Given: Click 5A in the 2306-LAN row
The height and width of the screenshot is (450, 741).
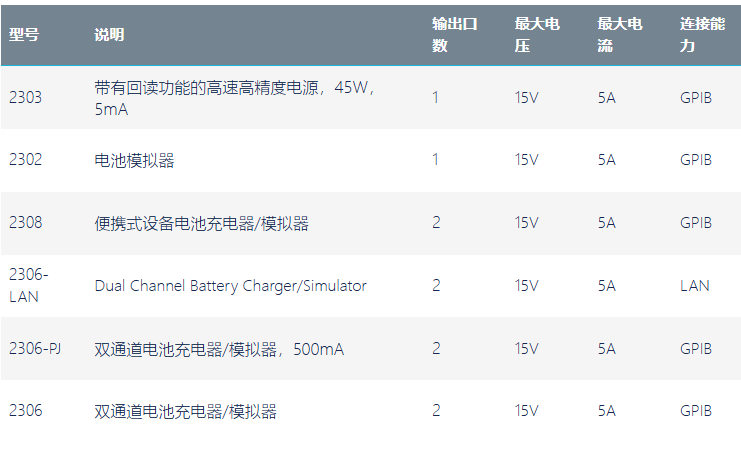Looking at the screenshot, I should pyautogui.click(x=607, y=286).
